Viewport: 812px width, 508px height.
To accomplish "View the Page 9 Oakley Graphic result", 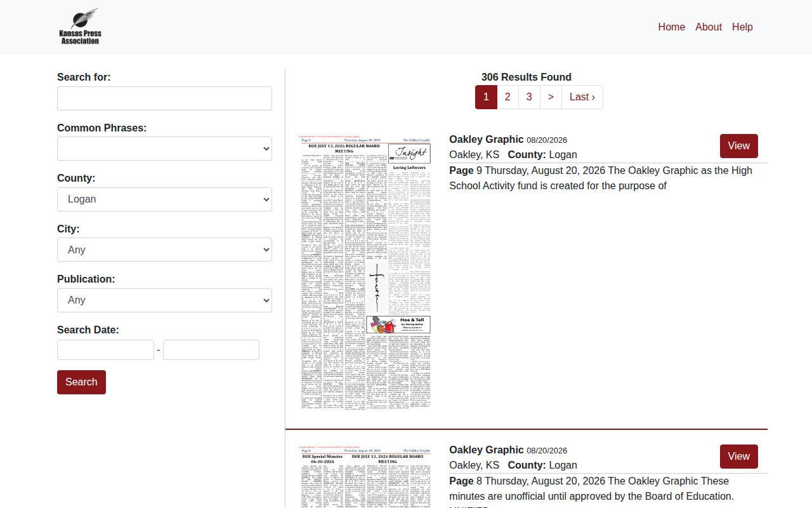I will pos(739,146).
